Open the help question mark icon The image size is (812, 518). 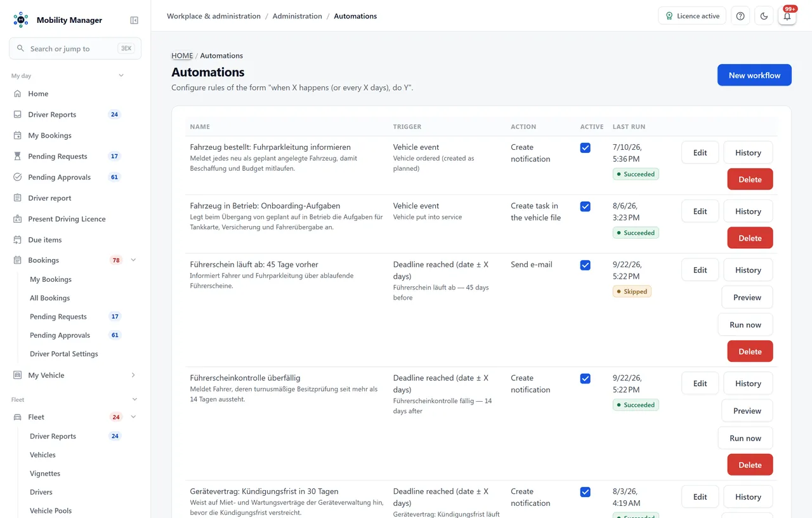pyautogui.click(x=740, y=16)
